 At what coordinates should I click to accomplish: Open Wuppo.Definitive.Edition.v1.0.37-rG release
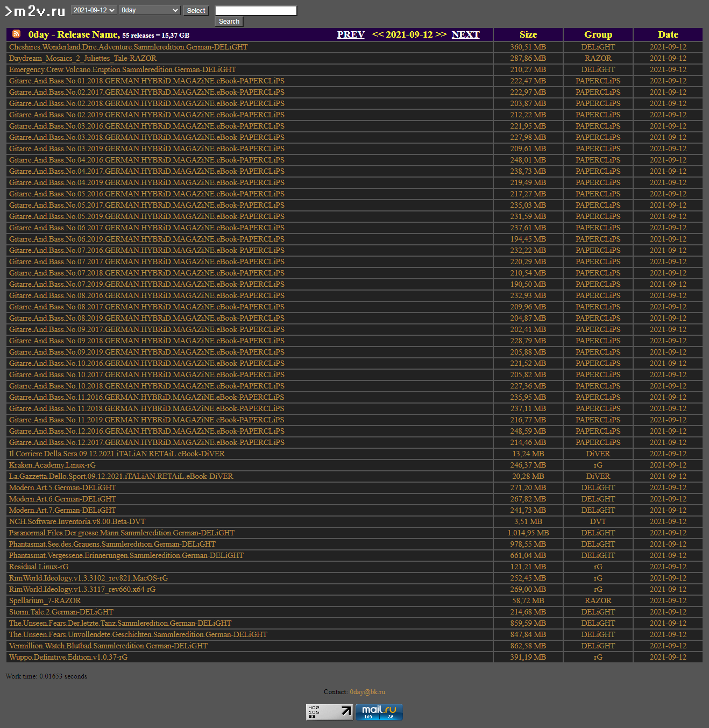(x=68, y=657)
